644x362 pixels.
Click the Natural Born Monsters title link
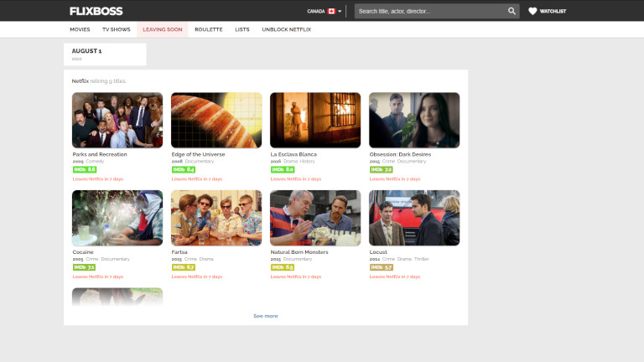point(299,252)
